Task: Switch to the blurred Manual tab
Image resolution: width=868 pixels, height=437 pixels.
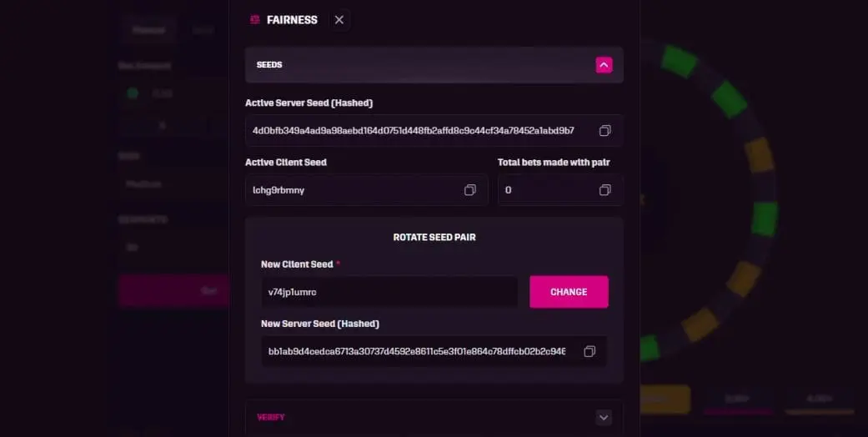Action: 148,30
